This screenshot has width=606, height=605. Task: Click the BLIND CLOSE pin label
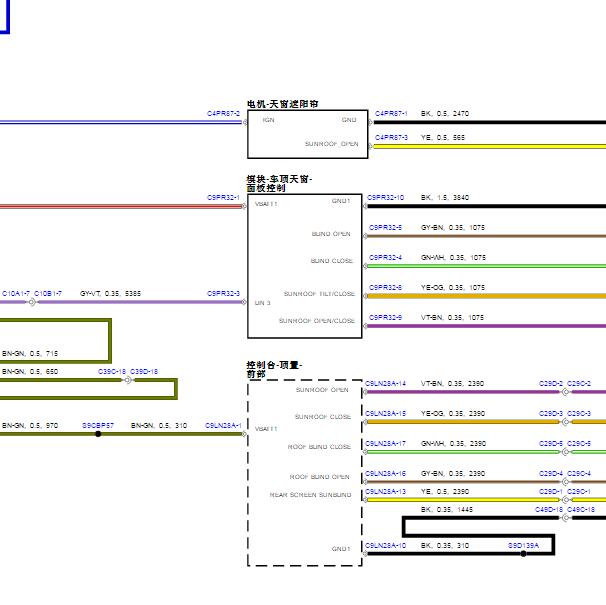click(x=332, y=261)
